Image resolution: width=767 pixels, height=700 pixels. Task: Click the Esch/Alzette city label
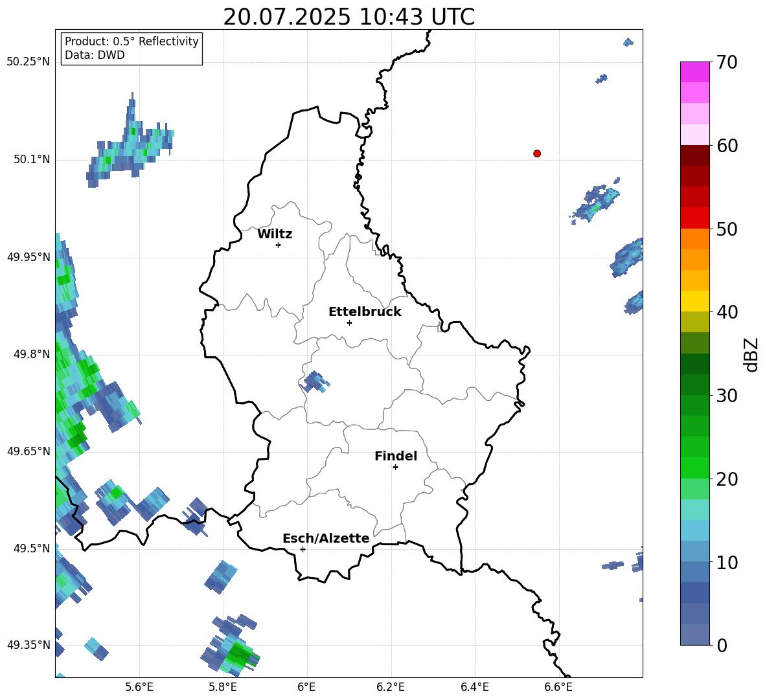point(326,538)
